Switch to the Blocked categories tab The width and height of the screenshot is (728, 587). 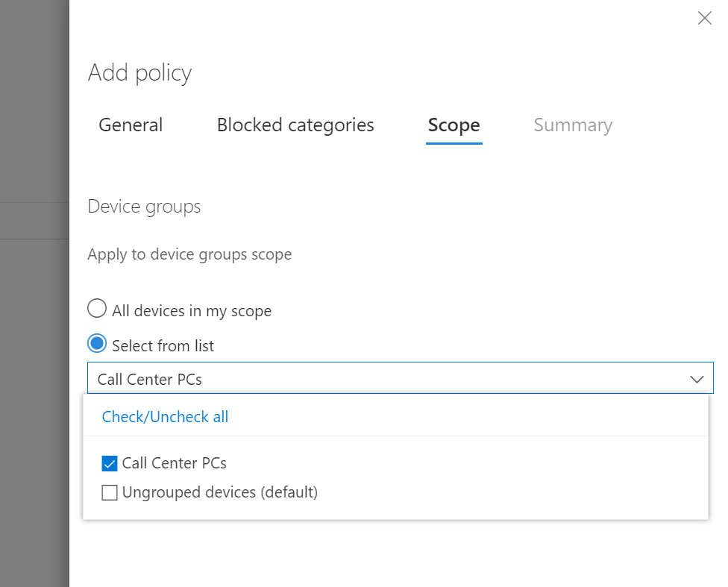295,125
